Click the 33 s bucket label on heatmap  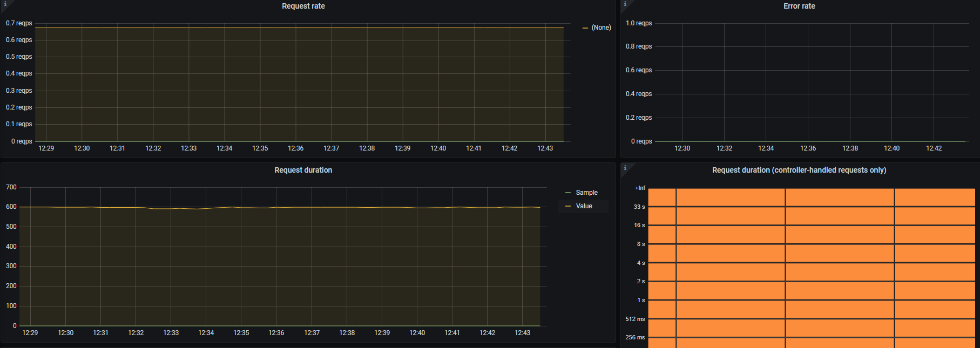[639, 207]
